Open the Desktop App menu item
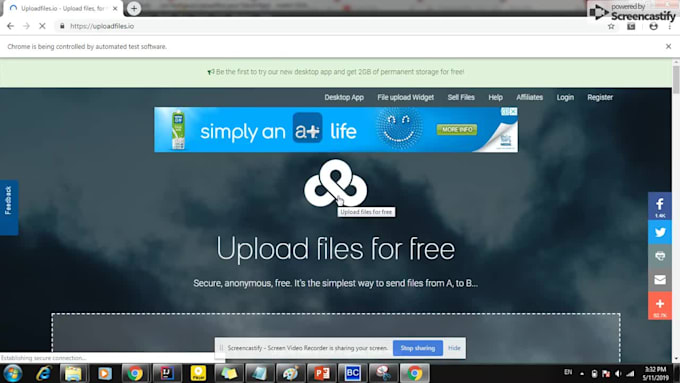The width and height of the screenshot is (680, 383). coord(344,97)
